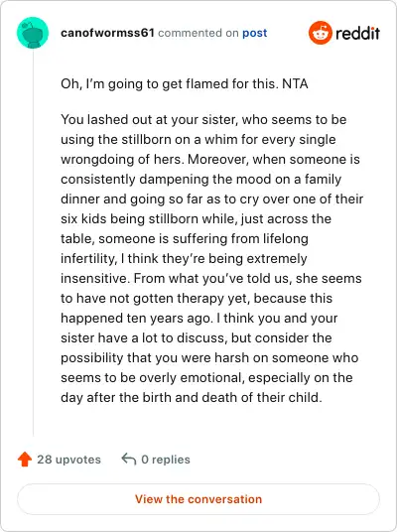Open the canofwormss61 username profile
The height and width of the screenshot is (532, 397).
(x=107, y=33)
